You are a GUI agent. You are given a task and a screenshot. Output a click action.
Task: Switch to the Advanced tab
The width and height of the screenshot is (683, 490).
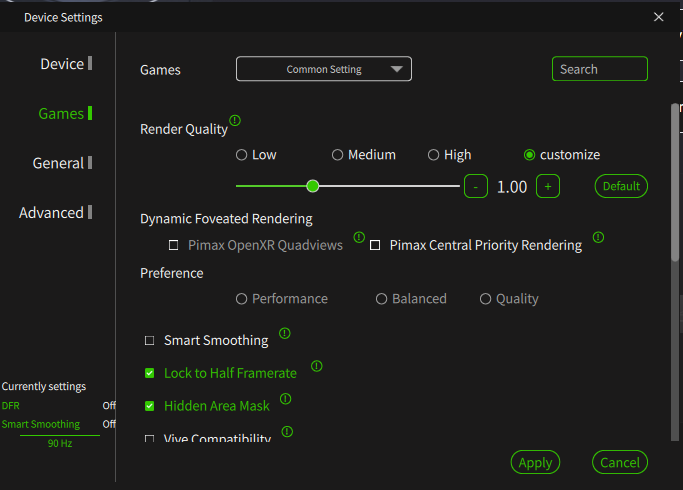[x=55, y=213]
